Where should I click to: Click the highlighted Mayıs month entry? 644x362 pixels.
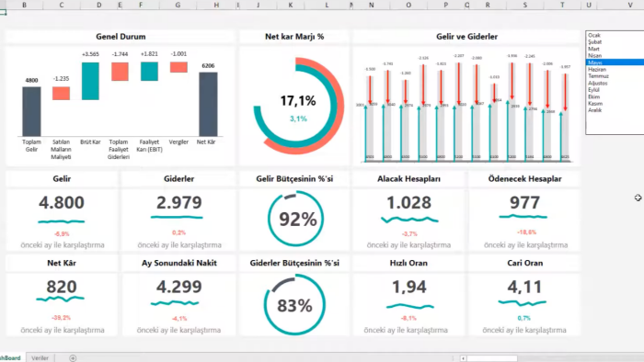pyautogui.click(x=615, y=62)
